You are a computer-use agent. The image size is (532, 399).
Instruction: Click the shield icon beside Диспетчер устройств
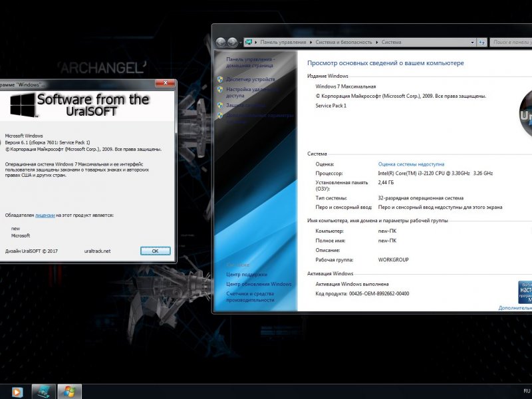pyautogui.click(x=220, y=79)
